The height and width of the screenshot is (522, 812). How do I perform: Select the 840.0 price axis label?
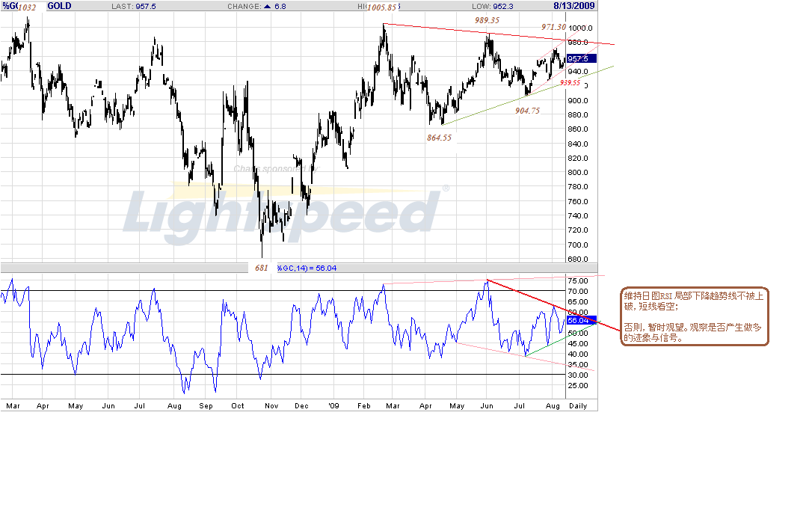(x=578, y=144)
